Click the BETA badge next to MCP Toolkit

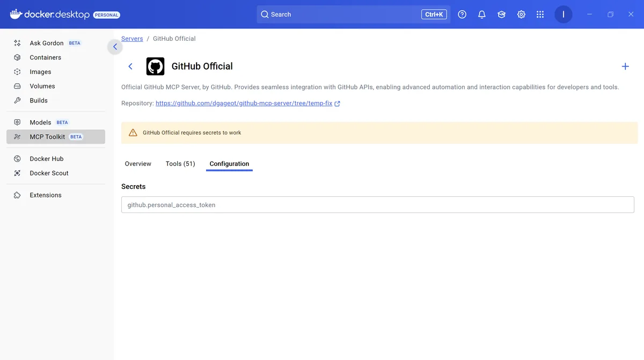pyautogui.click(x=76, y=137)
